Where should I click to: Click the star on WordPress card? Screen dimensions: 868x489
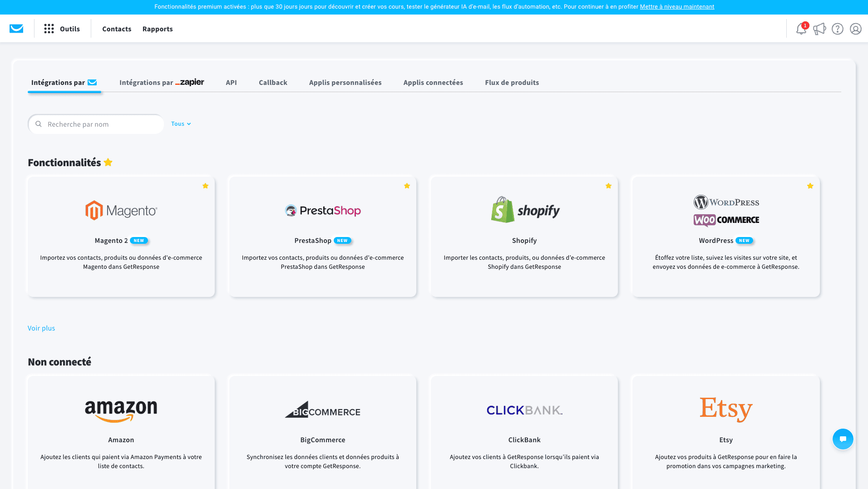pyautogui.click(x=810, y=186)
